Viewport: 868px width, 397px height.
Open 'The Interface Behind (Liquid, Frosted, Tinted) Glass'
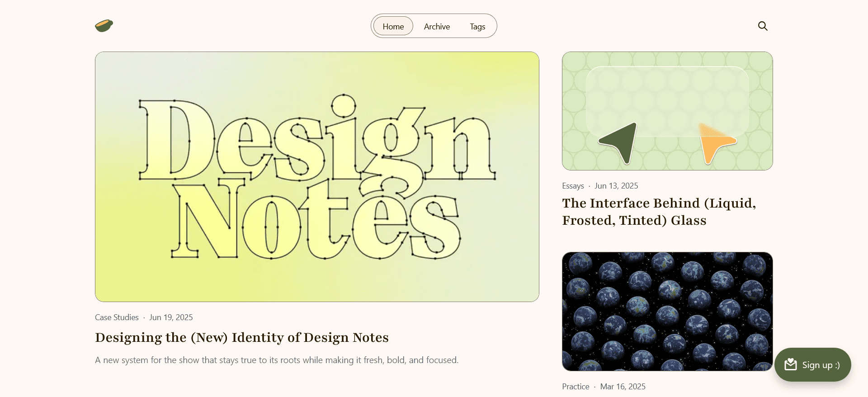(659, 212)
